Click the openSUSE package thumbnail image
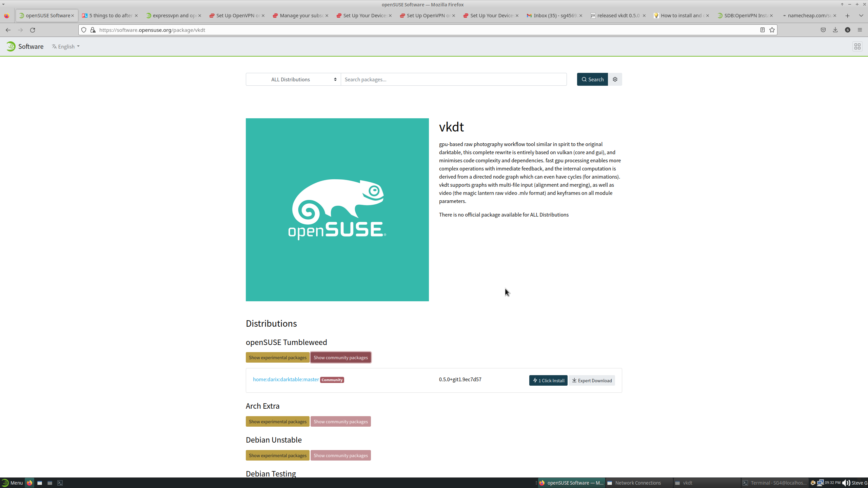 click(x=337, y=210)
